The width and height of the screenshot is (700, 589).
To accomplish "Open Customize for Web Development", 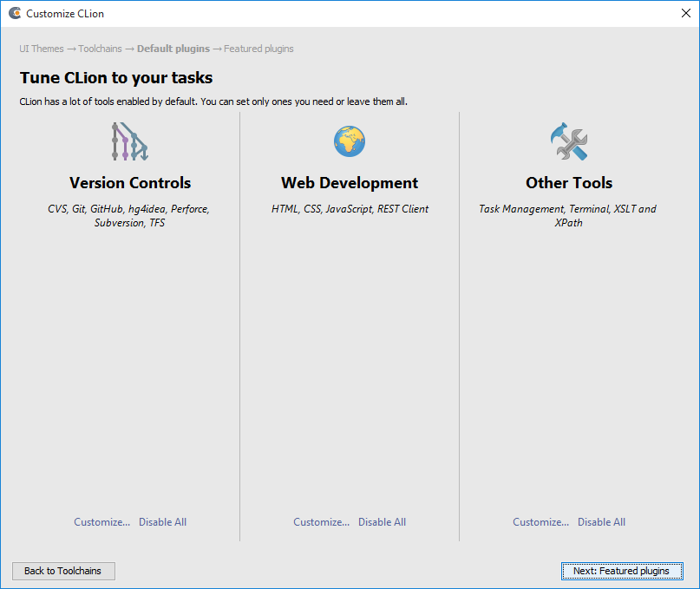I will (321, 522).
